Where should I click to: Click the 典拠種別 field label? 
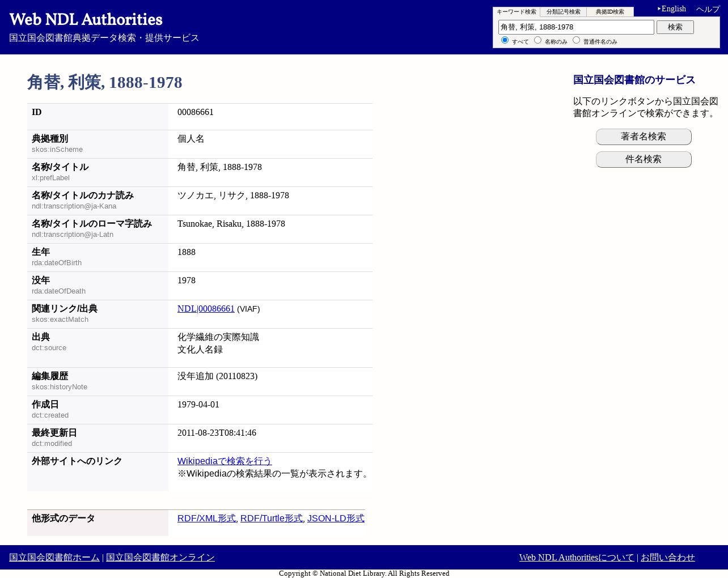click(50, 139)
